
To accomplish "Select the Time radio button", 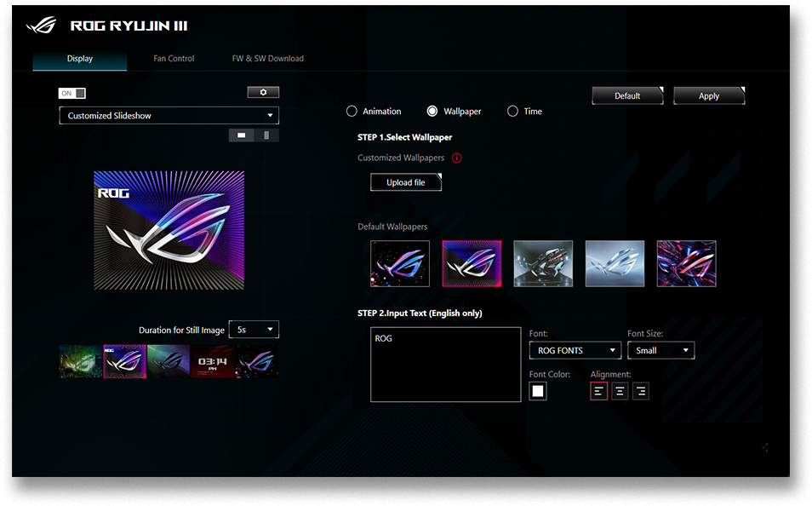I will coord(512,111).
